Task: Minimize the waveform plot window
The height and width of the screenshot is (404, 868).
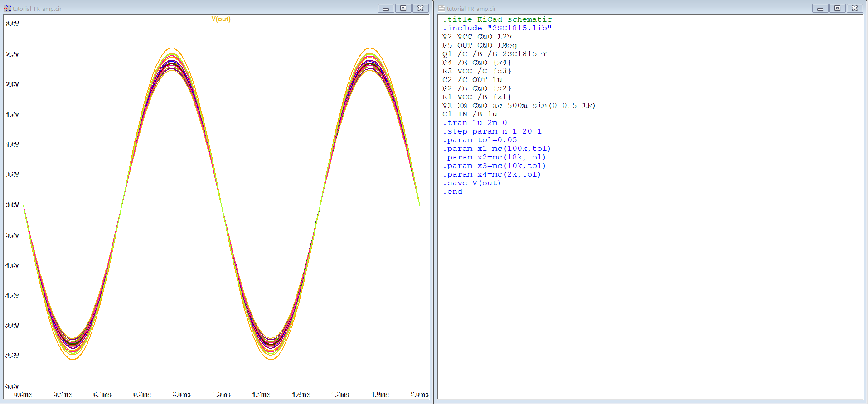Action: [386, 8]
